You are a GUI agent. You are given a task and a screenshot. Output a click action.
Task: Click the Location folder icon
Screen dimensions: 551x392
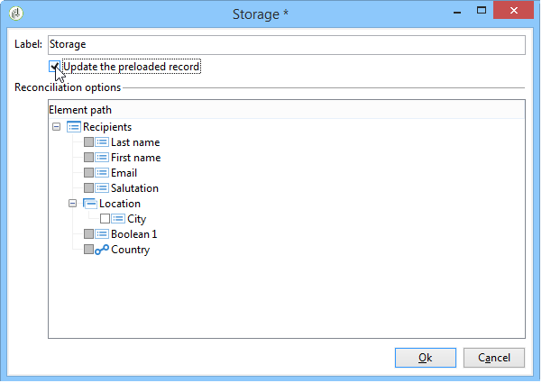pyautogui.click(x=90, y=204)
